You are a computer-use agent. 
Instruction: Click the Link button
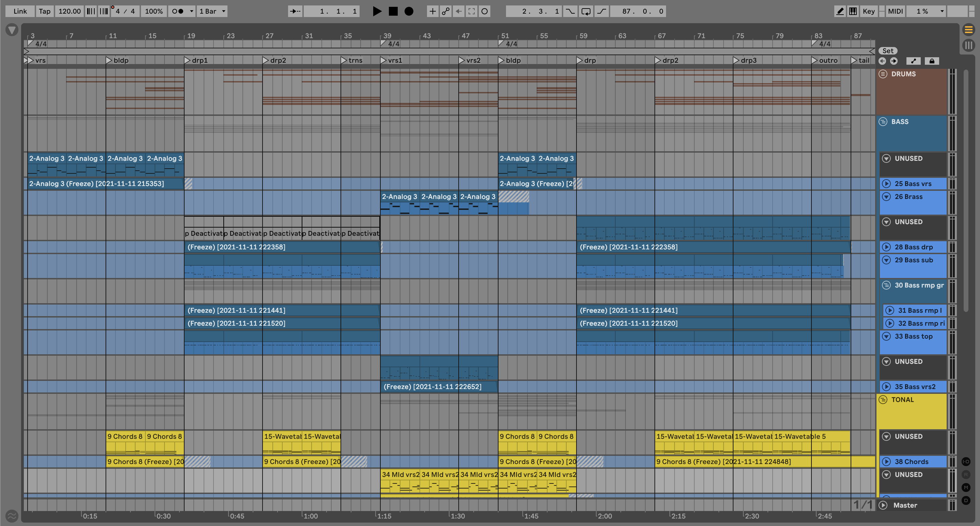click(20, 12)
